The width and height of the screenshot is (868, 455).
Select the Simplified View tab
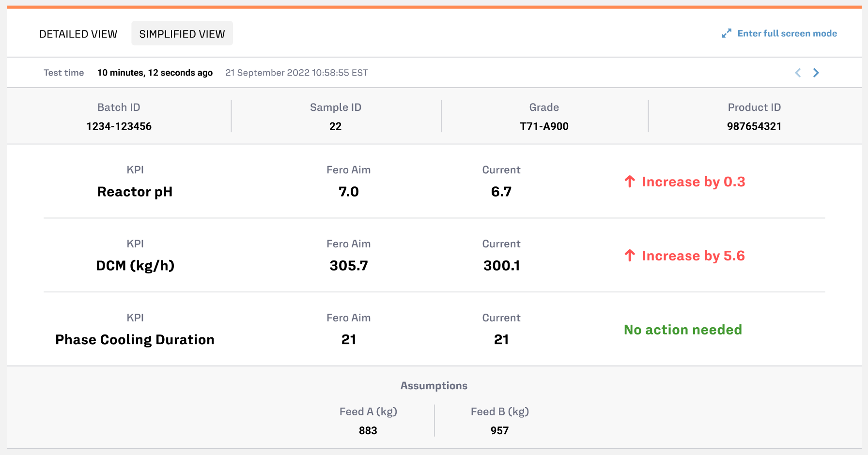coord(182,34)
